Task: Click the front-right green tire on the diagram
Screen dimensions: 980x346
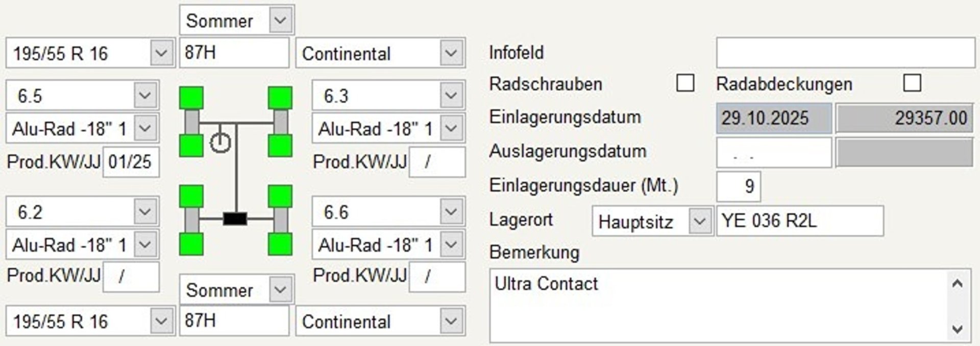Action: (x=280, y=98)
